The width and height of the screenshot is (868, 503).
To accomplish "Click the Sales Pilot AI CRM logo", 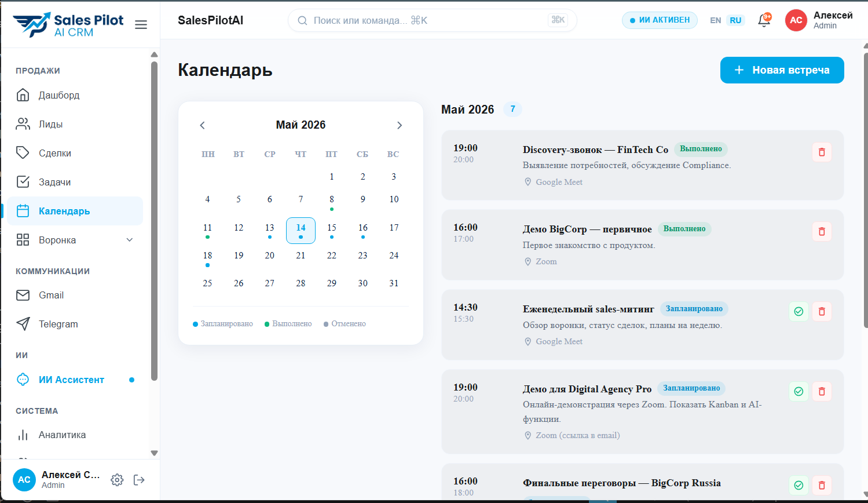I will tap(68, 25).
